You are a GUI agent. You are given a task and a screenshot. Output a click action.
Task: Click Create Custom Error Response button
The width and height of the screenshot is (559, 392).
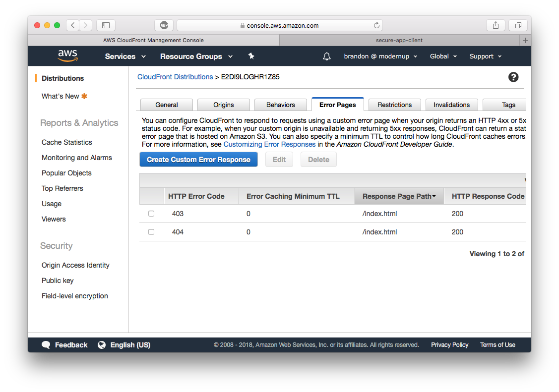pos(198,160)
